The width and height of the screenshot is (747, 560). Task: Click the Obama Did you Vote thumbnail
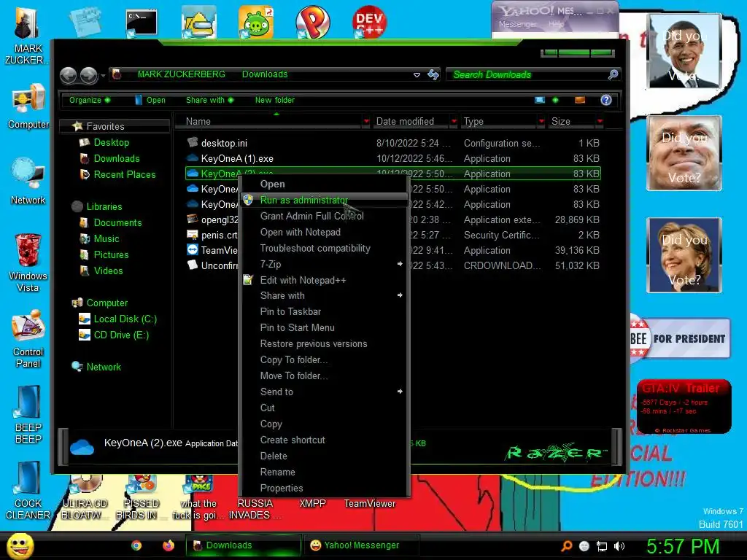pos(684,50)
